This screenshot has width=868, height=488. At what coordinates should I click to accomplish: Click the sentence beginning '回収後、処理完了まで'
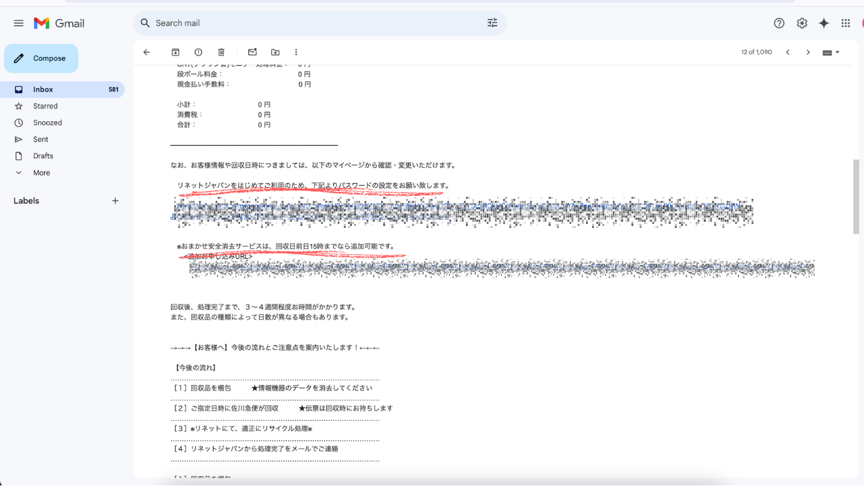263,307
